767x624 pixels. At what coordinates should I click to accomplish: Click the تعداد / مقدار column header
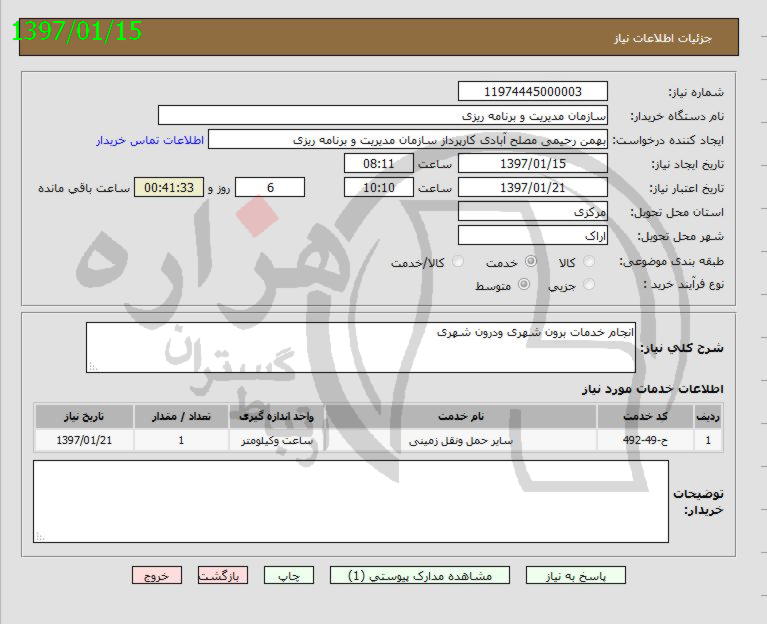point(181,416)
